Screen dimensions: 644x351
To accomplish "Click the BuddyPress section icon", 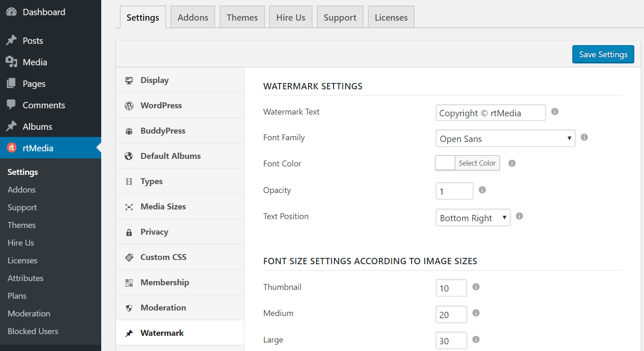I will 129,130.
